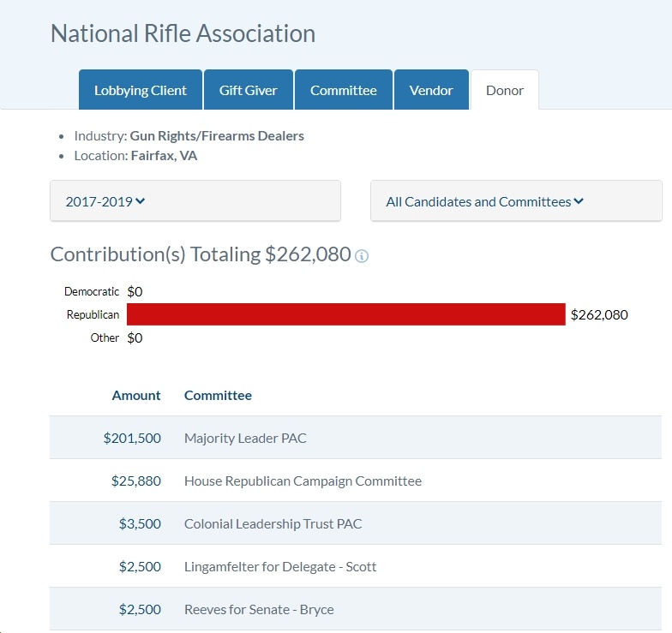
Task: Click the Other label in chart
Action: pyautogui.click(x=105, y=337)
